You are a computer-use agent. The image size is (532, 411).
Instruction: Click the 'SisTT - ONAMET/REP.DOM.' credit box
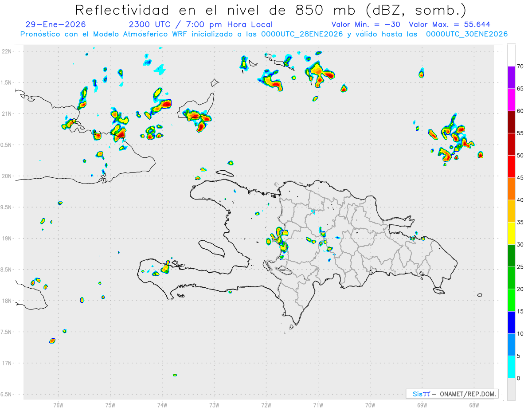pos(452,394)
